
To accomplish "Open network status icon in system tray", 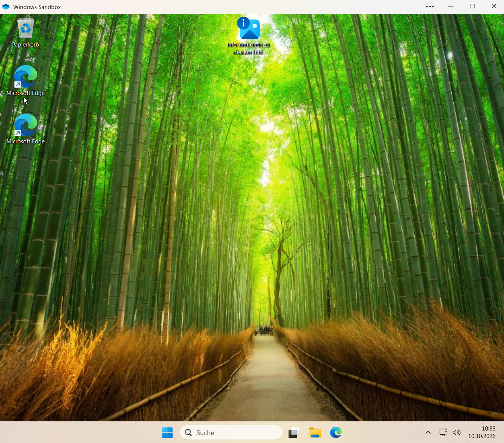I will tap(443, 432).
